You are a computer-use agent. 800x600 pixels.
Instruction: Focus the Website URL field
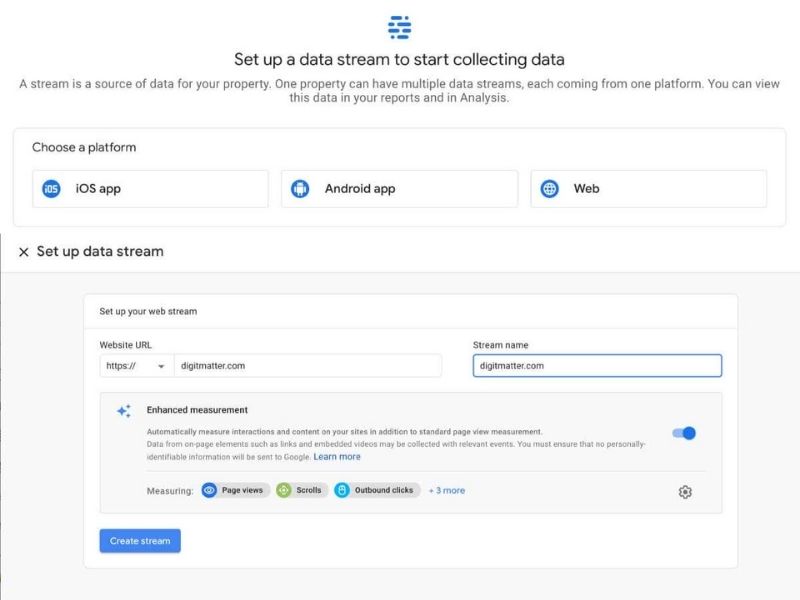click(308, 366)
